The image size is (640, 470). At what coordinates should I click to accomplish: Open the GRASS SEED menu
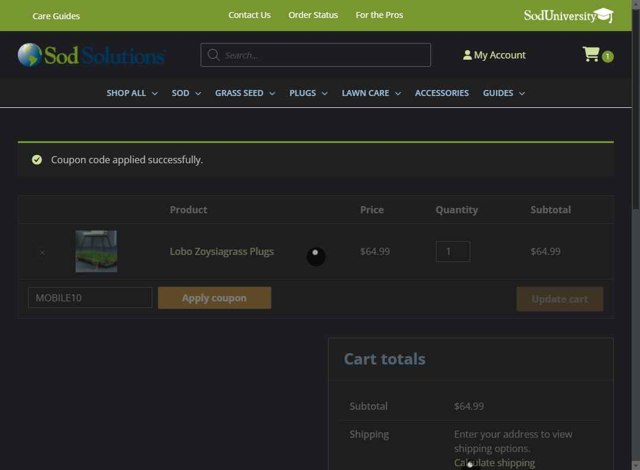pyautogui.click(x=239, y=93)
